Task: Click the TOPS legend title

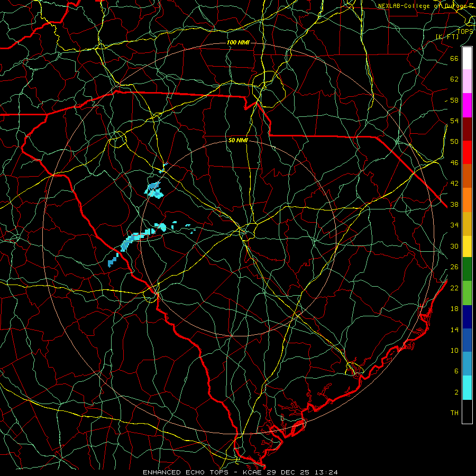Action: 465,31
